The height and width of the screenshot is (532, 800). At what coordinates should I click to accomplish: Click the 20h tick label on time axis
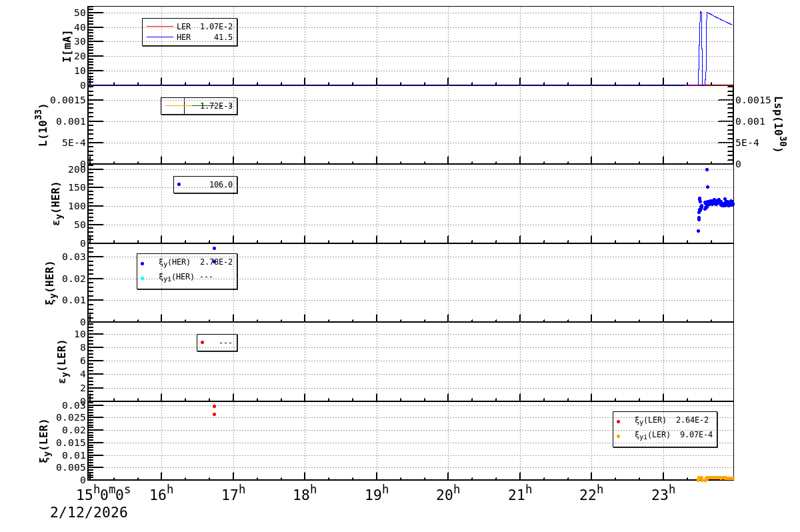(448, 495)
